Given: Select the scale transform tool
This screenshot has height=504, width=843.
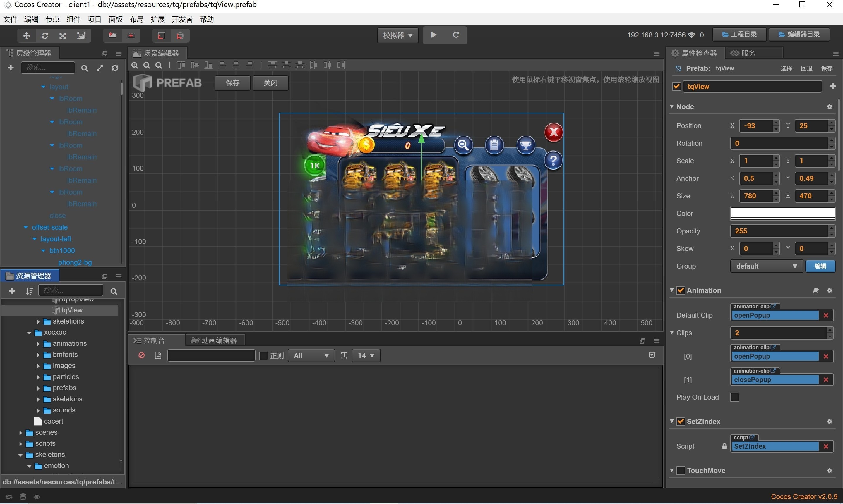Looking at the screenshot, I should tap(63, 35).
